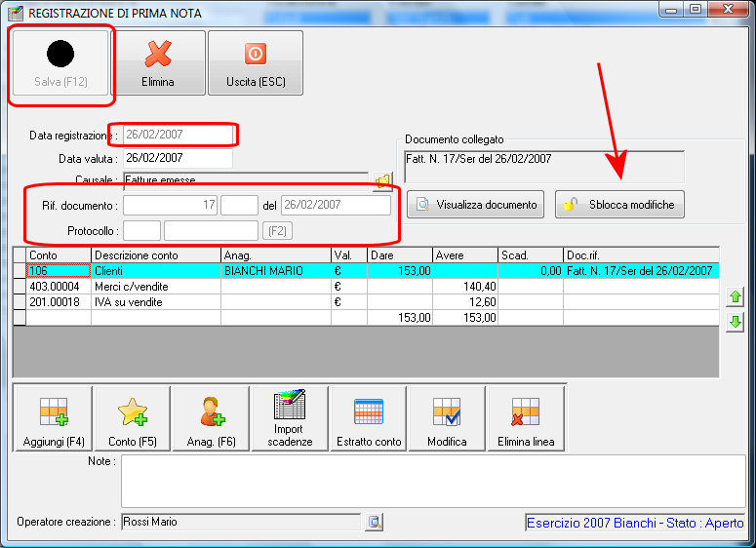Viewport: 756px width, 548px height.
Task: Click the Documento collegato text box
Action: (x=544, y=167)
